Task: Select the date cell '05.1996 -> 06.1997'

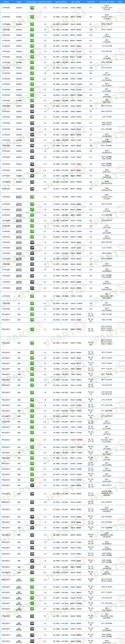Action: [61, 309]
